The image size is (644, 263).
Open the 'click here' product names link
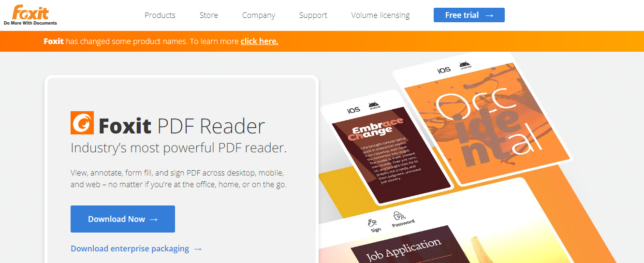(x=260, y=41)
